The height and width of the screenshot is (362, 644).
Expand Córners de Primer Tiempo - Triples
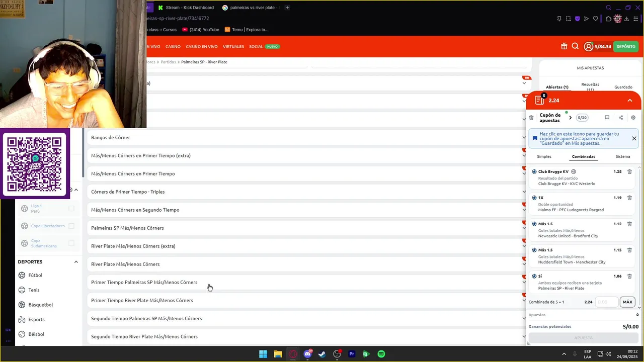[x=306, y=192]
